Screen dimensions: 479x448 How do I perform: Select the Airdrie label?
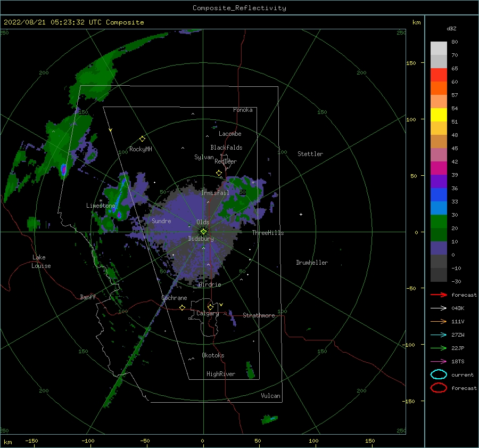[x=210, y=284]
